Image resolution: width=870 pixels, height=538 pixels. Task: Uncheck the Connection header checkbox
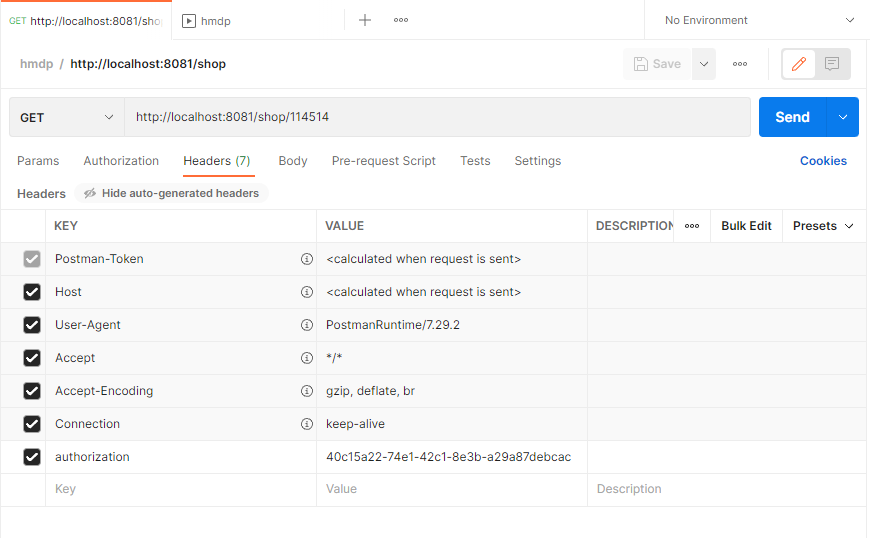click(x=32, y=424)
